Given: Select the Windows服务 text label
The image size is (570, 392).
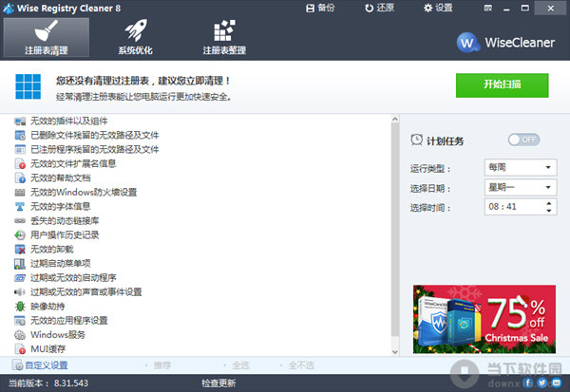Looking at the screenshot, I should pyautogui.click(x=58, y=335).
